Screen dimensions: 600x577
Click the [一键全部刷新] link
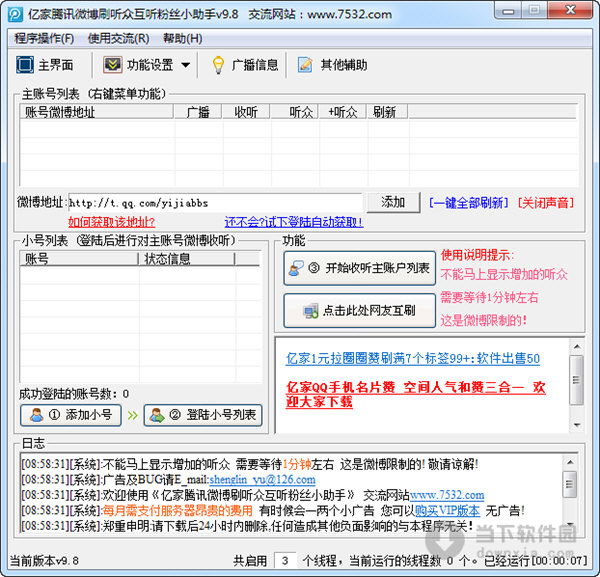(x=468, y=202)
